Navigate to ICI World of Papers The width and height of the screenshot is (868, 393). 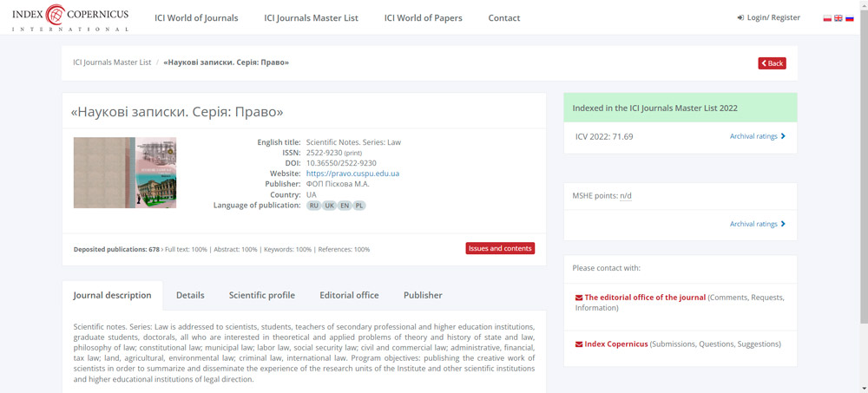coord(423,17)
